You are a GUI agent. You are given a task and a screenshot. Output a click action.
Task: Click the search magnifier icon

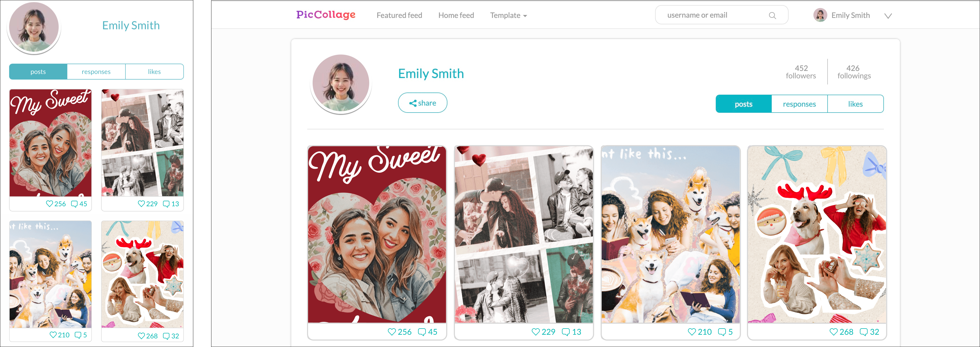772,16
